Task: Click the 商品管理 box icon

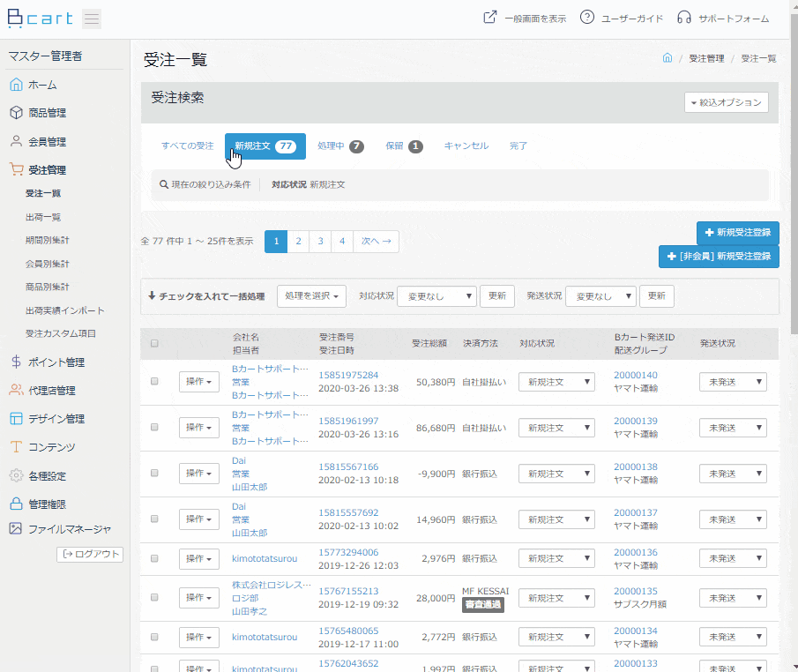Action: point(16,113)
